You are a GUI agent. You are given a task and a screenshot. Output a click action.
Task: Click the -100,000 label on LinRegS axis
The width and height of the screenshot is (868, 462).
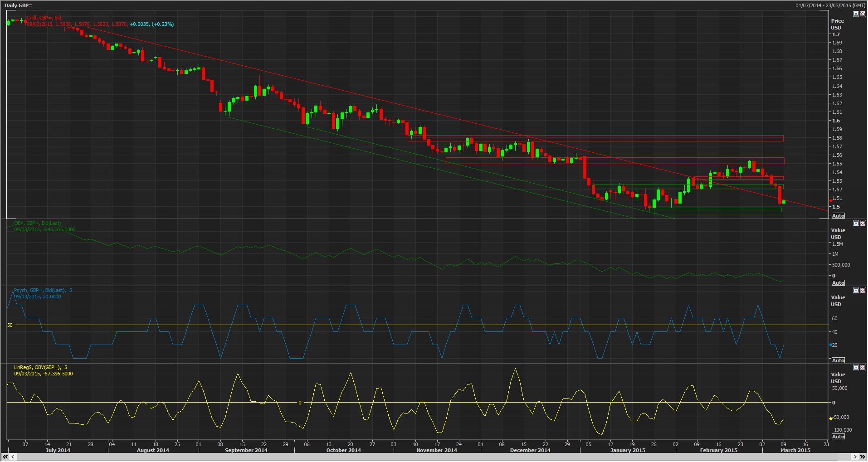842,430
